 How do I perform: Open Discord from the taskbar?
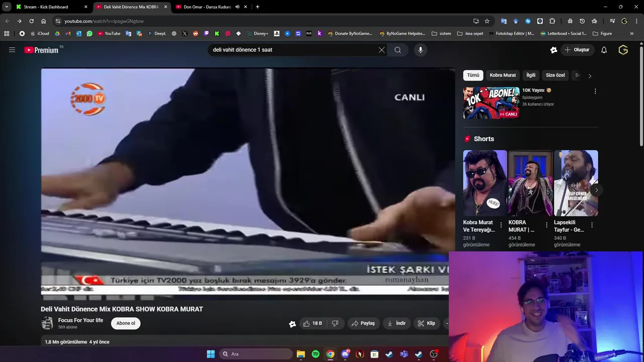pyautogui.click(x=345, y=354)
